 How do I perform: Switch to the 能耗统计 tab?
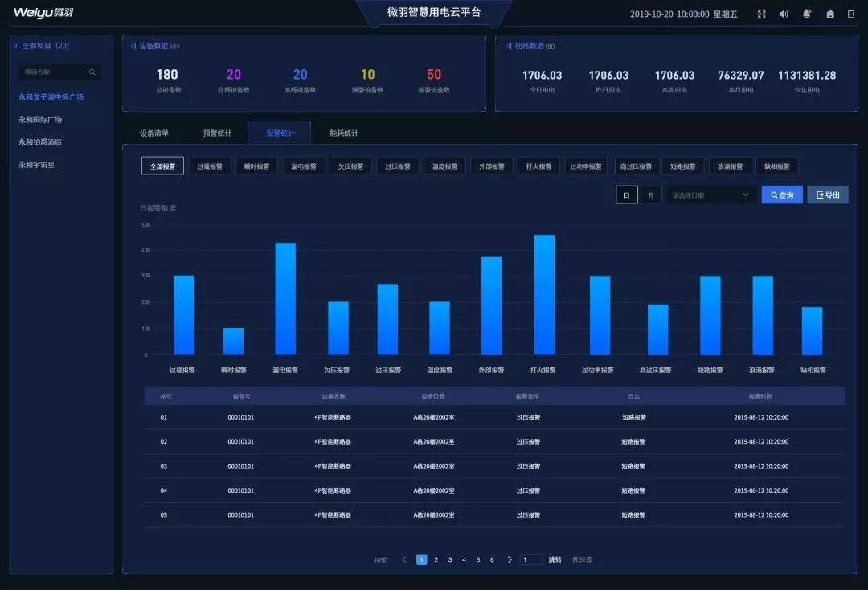(x=344, y=133)
